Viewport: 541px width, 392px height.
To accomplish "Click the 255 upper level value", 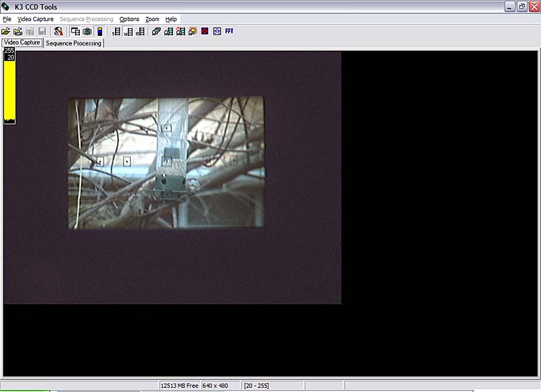I will pyautogui.click(x=9, y=51).
